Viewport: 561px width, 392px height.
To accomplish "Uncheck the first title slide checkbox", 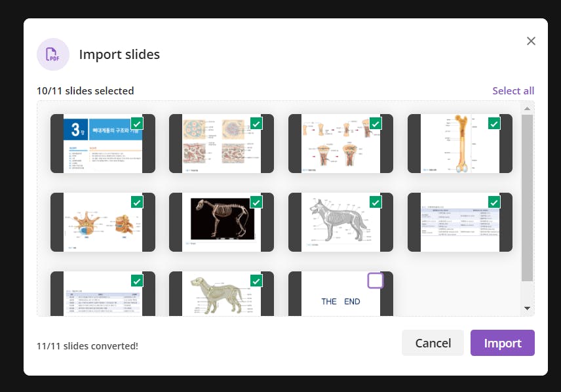I will [x=137, y=123].
